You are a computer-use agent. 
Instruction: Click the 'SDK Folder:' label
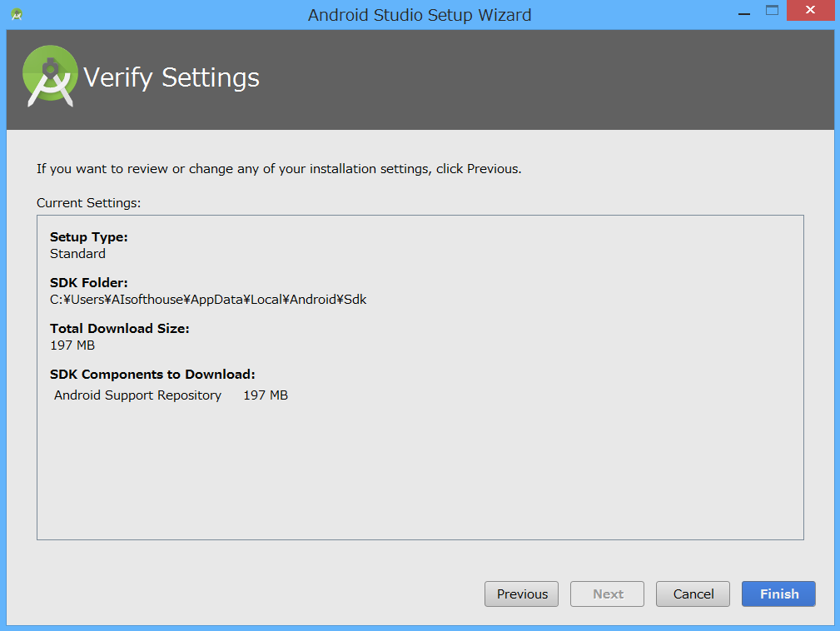coord(89,283)
